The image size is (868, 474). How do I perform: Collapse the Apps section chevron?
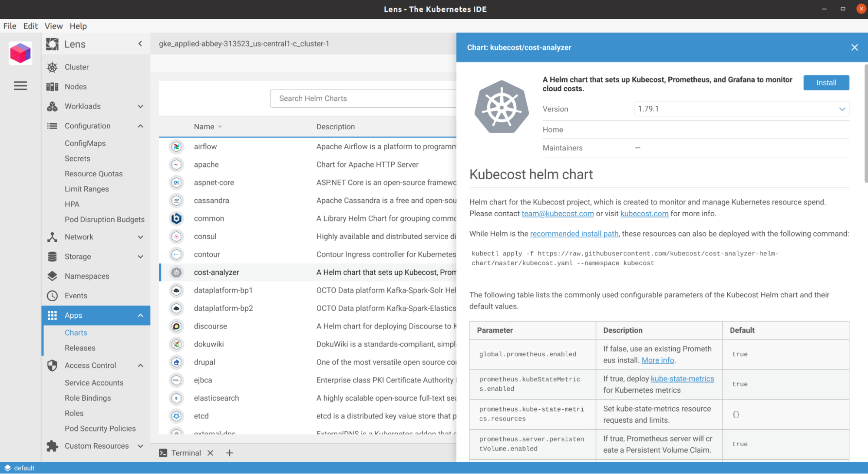[x=140, y=315]
